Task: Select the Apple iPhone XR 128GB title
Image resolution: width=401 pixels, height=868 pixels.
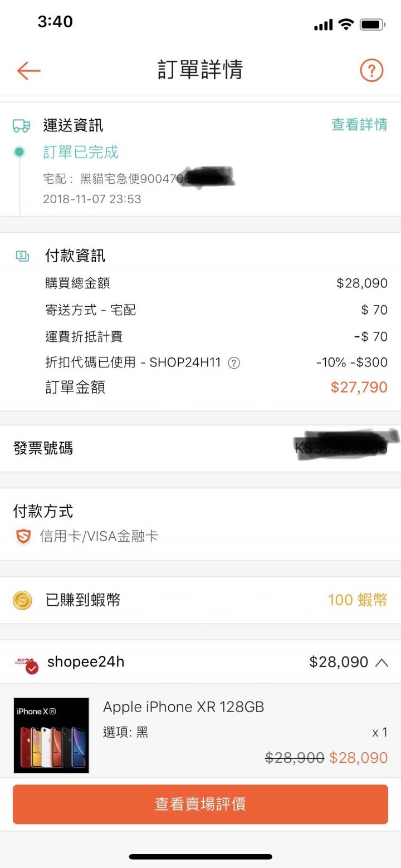Action: click(183, 707)
